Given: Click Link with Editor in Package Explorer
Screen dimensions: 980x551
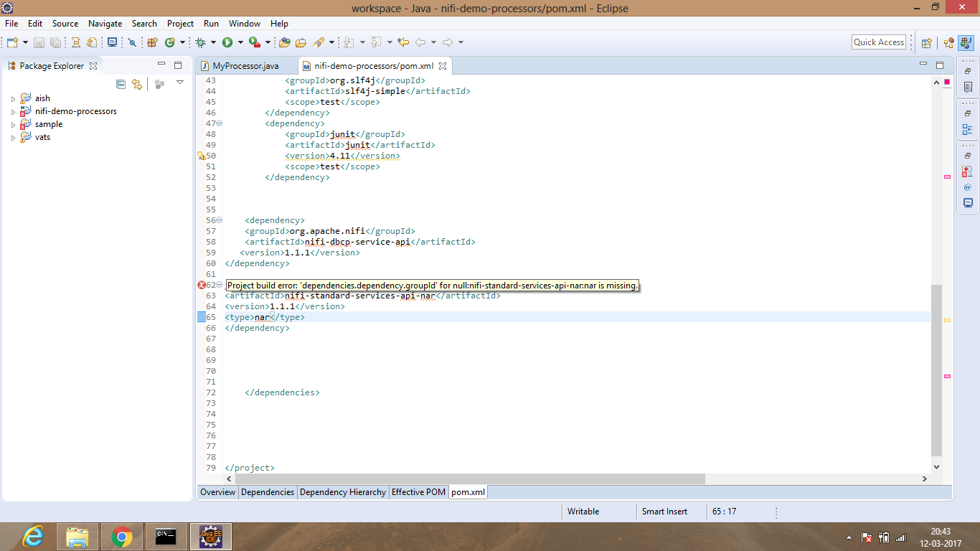Looking at the screenshot, I should point(136,84).
